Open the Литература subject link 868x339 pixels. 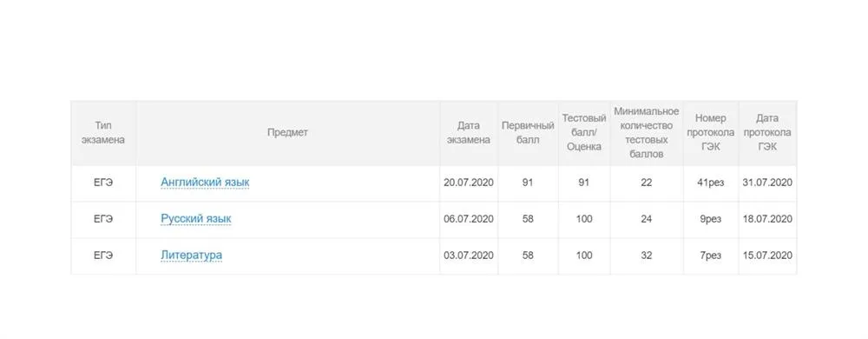(192, 256)
